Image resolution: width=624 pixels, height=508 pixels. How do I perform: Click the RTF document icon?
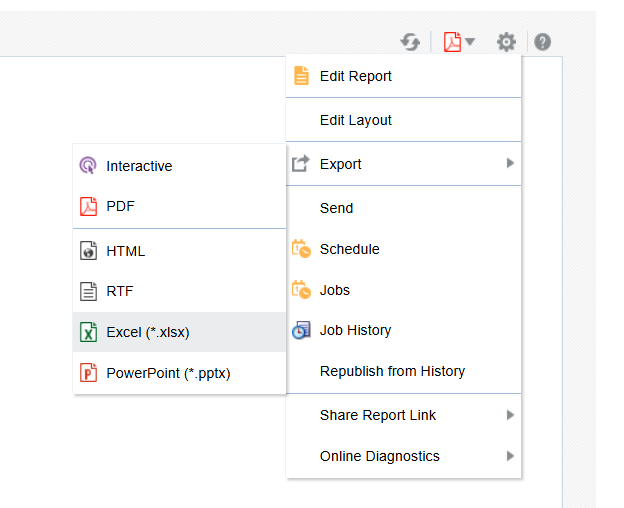pos(88,291)
